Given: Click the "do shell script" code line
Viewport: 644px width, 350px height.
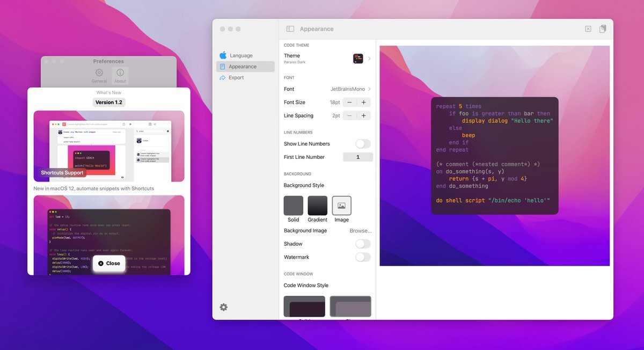Looking at the screenshot, I should coord(493,201).
